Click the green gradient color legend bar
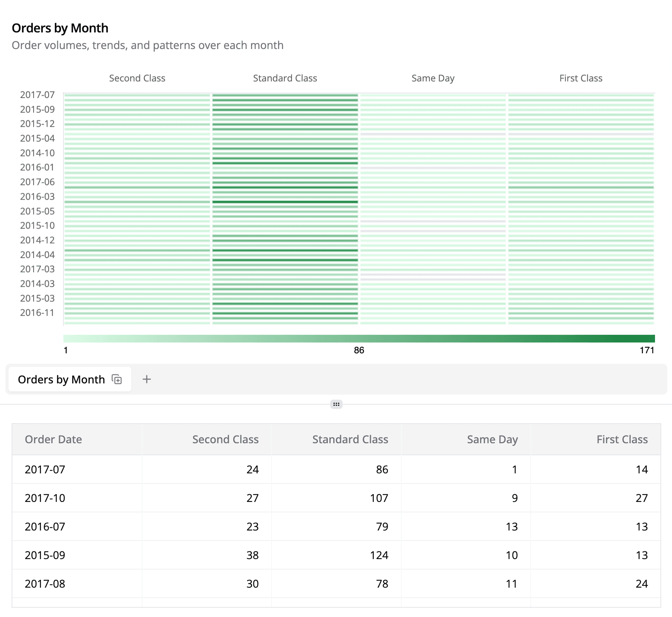This screenshot has width=672, height=617. [359, 339]
